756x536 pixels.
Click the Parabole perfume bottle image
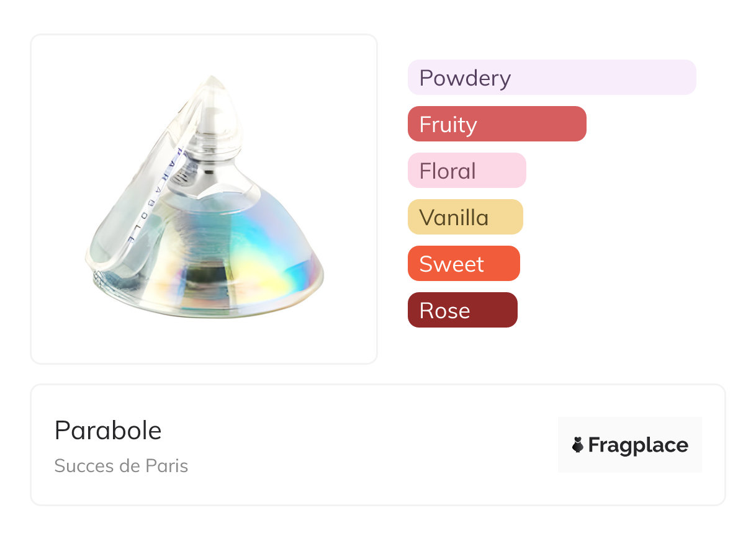click(204, 199)
